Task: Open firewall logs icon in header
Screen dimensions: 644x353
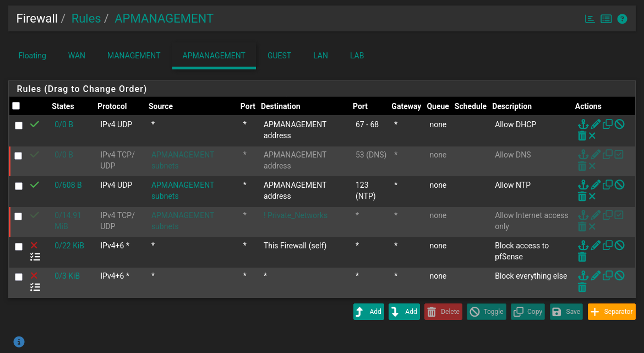Action: [x=606, y=19]
